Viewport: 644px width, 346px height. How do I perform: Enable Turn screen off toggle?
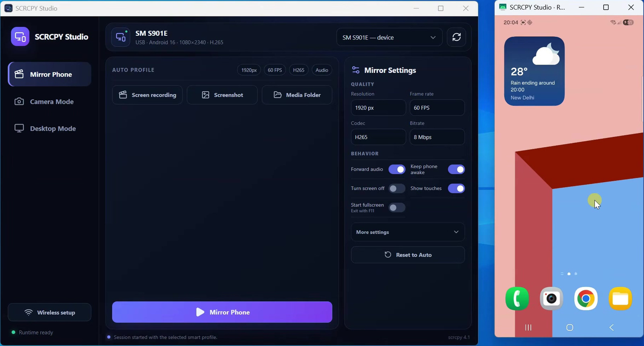(x=397, y=188)
